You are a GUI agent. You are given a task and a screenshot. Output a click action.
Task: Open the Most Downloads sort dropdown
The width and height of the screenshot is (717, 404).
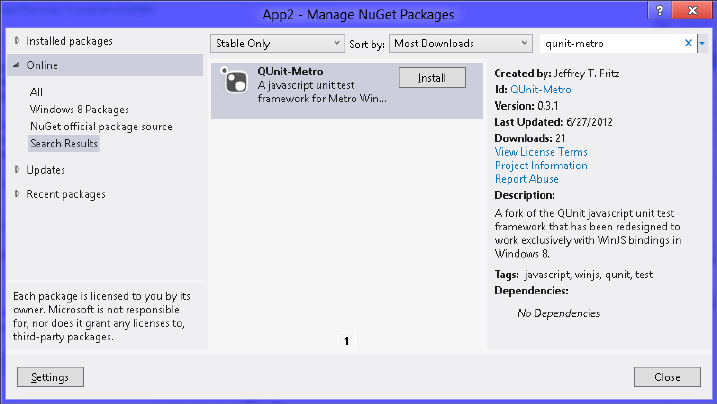pyautogui.click(x=460, y=43)
